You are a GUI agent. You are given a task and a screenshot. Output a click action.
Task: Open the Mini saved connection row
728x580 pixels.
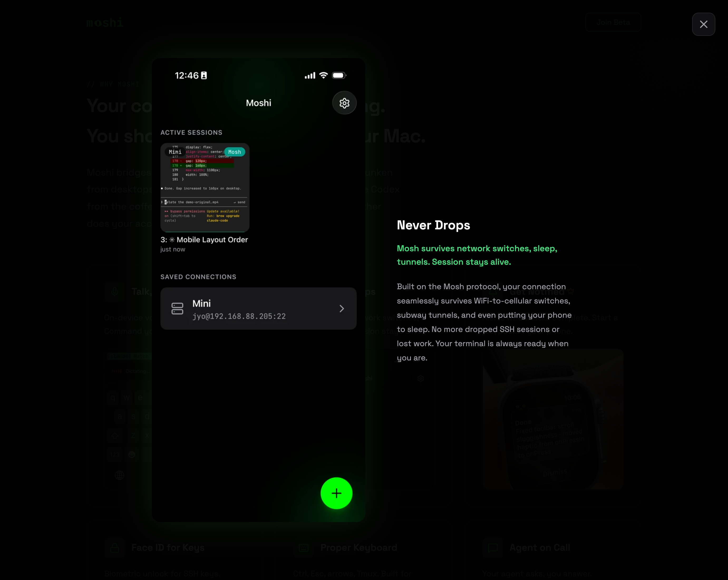pos(258,308)
